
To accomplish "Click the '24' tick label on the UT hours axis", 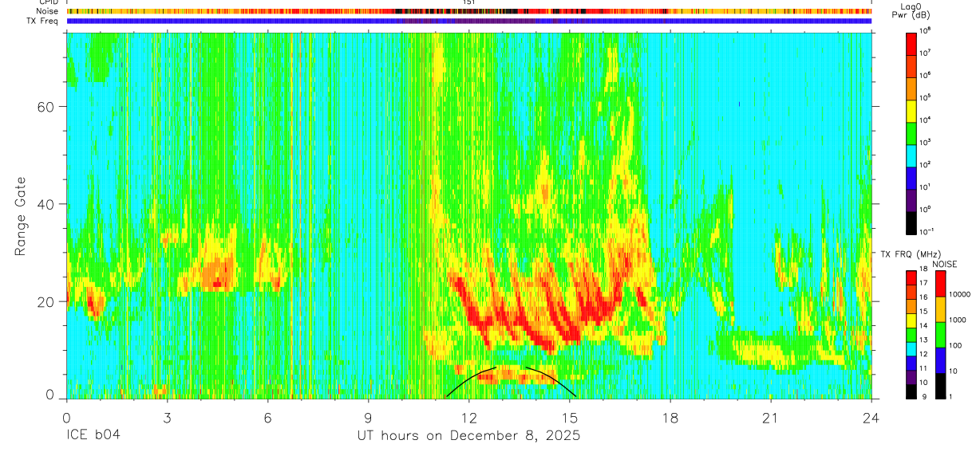I will [871, 417].
